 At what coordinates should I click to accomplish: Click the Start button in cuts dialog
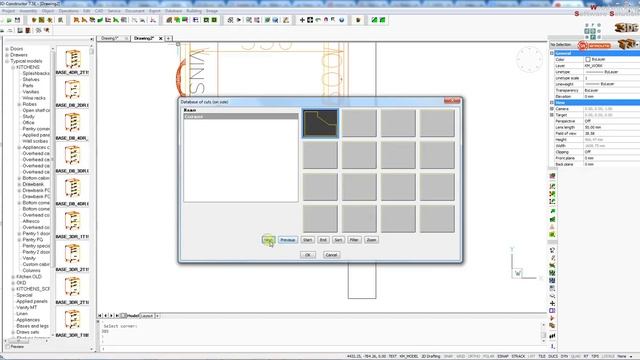coord(307,240)
